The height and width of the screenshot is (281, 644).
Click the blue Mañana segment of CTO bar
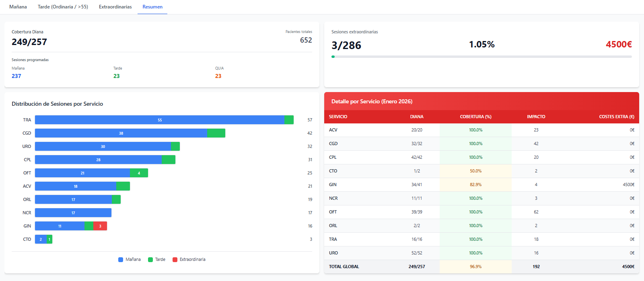point(41,239)
